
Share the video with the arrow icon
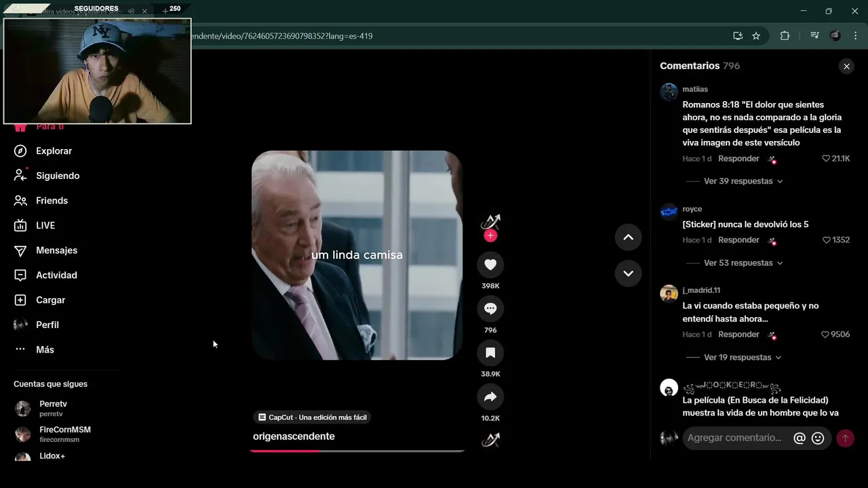click(490, 397)
